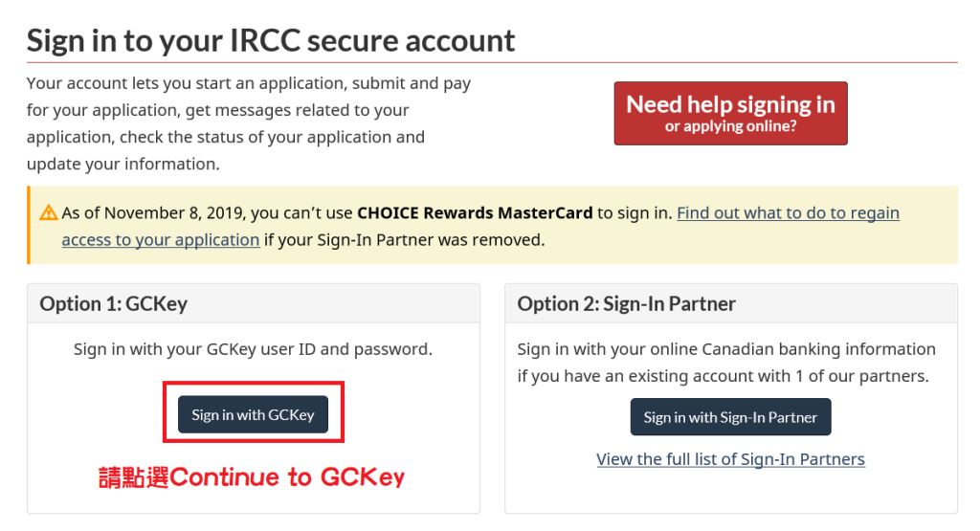Click the red "Need help signing in" button

[730, 113]
